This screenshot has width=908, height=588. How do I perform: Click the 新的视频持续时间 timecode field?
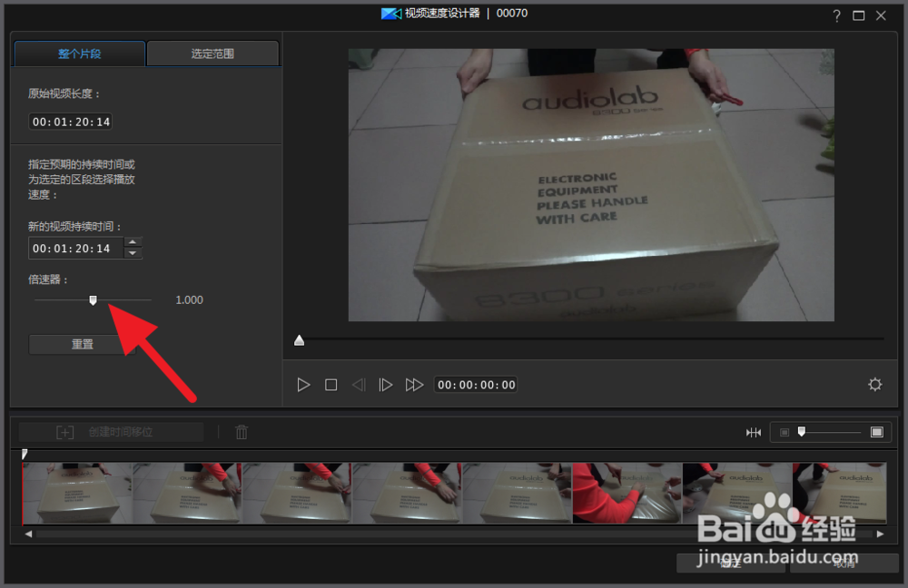[x=76, y=249]
